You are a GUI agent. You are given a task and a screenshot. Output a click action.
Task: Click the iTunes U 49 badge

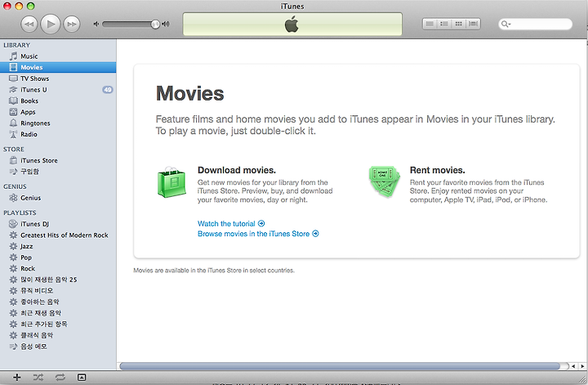(108, 90)
